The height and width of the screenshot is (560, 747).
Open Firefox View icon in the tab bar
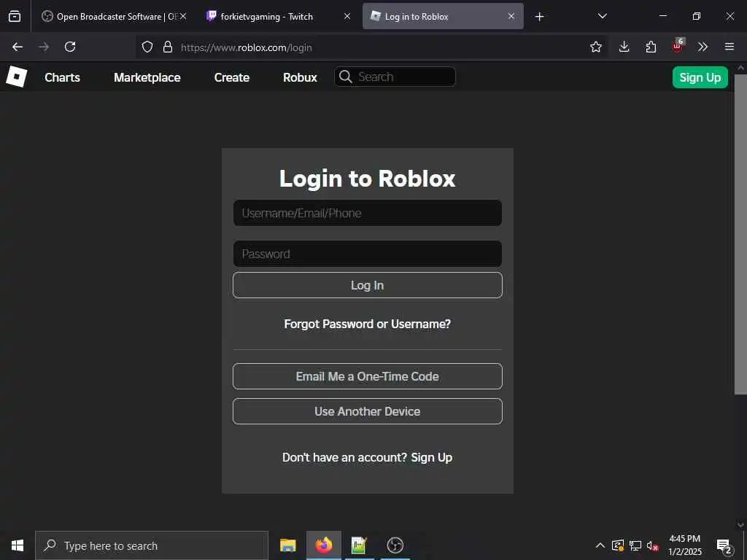[15, 16]
